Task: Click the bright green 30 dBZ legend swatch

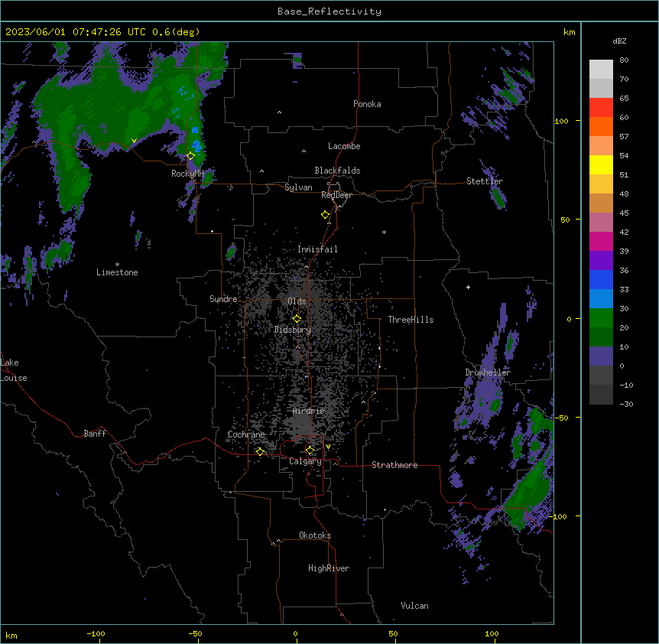Action: (x=601, y=318)
